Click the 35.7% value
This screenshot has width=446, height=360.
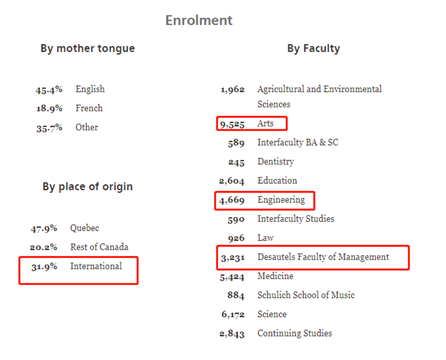point(49,128)
